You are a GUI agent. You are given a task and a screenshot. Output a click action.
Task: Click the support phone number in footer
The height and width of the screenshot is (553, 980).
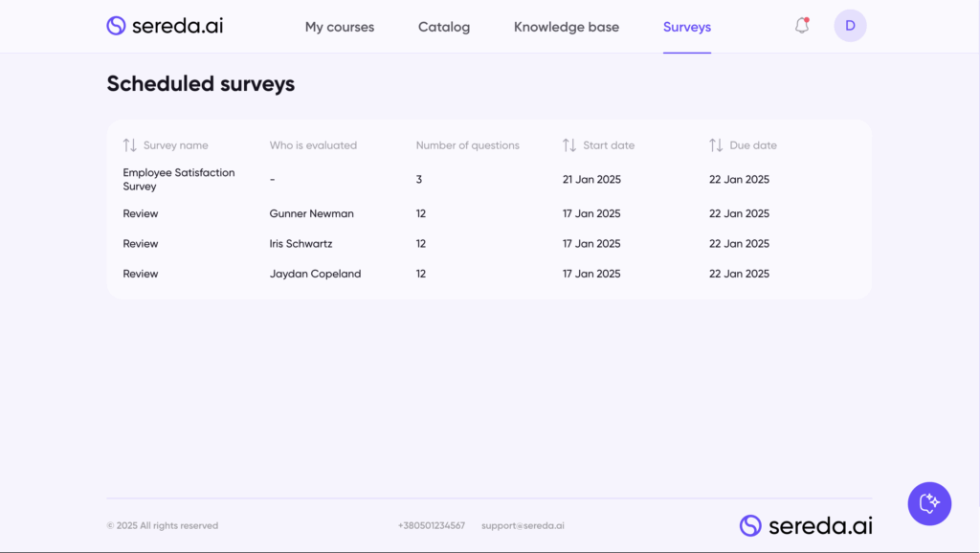(x=432, y=525)
